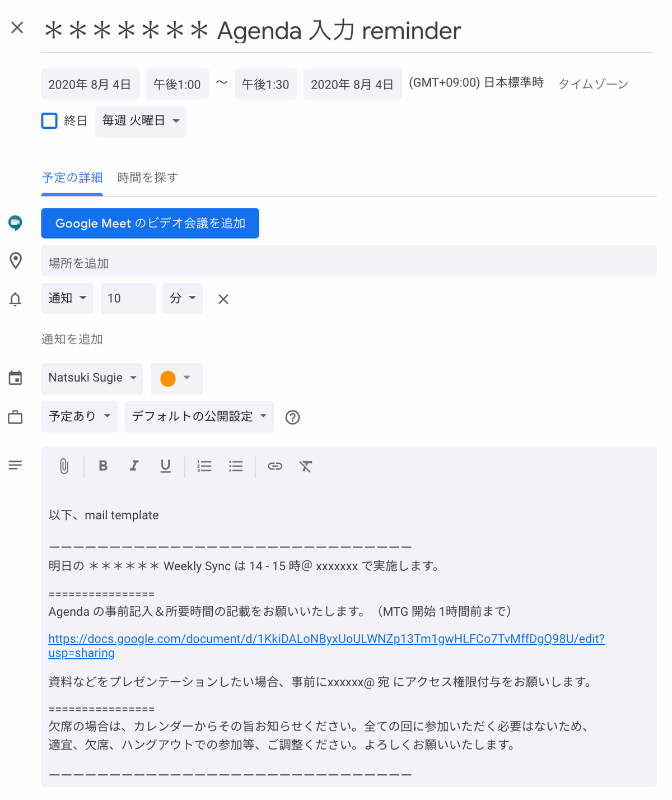Viewport: 672px width, 800px height.
Task: Toggle italic formatting in description
Action: click(134, 466)
